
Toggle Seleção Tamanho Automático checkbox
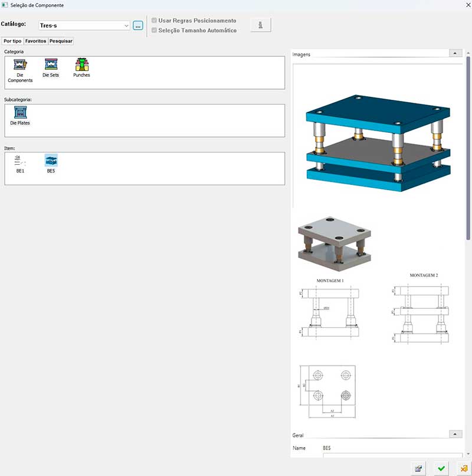click(155, 30)
